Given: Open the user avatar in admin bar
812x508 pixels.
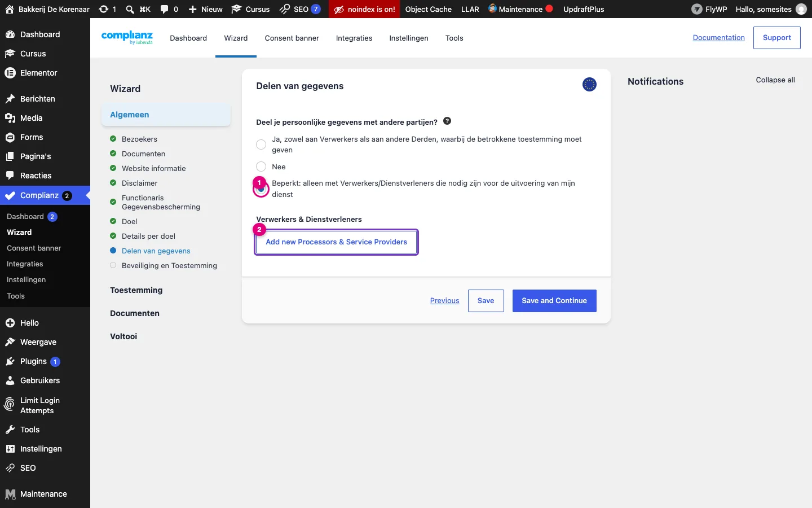Looking at the screenshot, I should [801, 9].
